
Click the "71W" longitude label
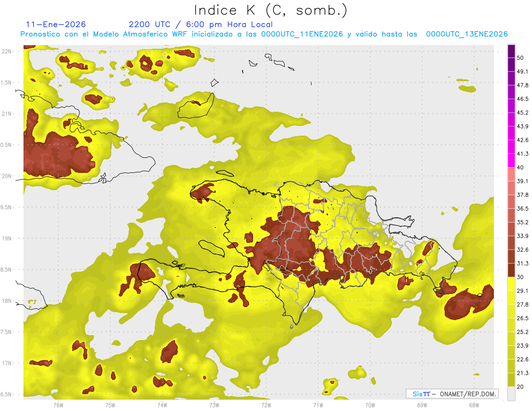pos(318,405)
